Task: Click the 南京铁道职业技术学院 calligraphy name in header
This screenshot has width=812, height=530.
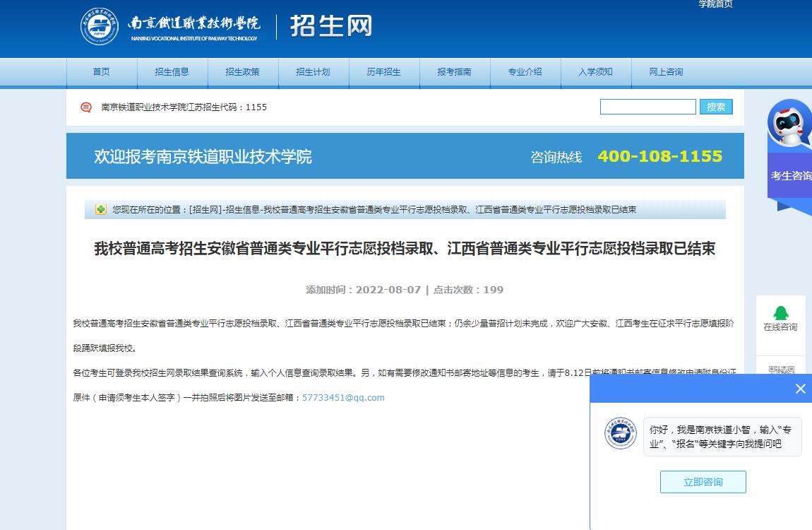Action: click(x=194, y=23)
